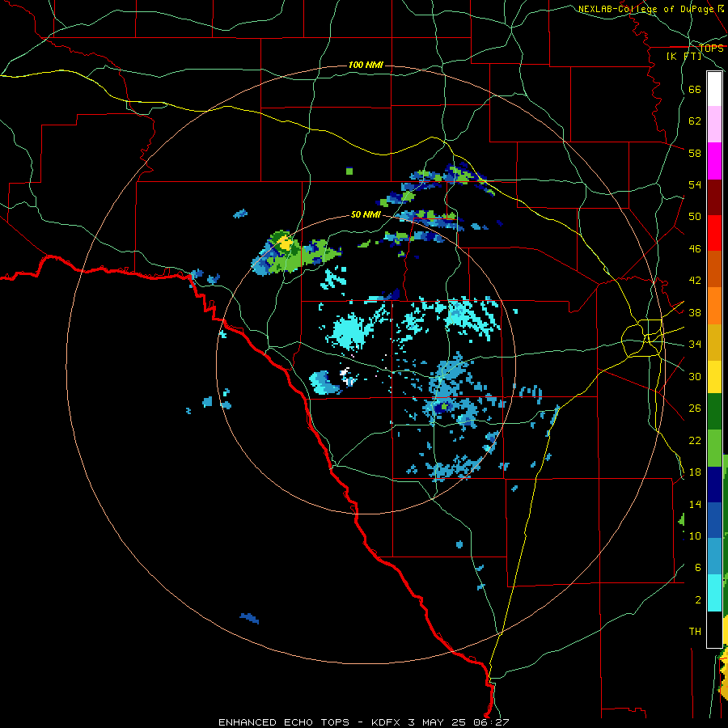Select the 46 legend value
This screenshot has height=728, width=728.
tap(695, 249)
